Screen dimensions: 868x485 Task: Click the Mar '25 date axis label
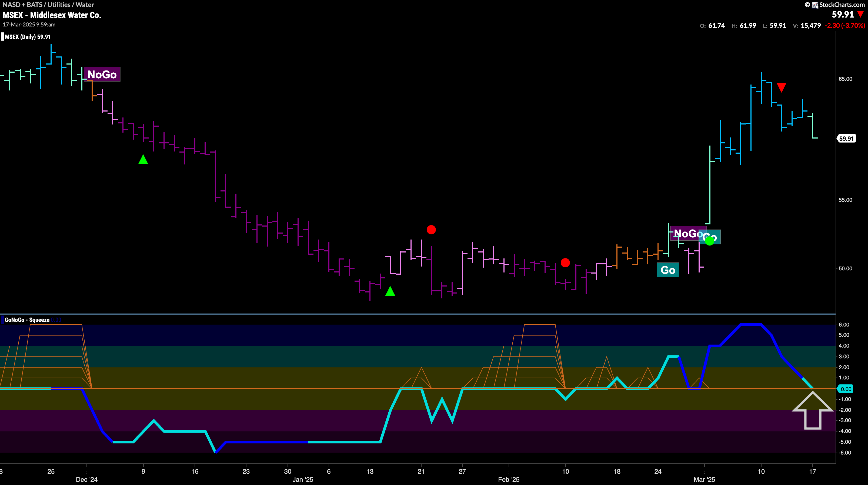[x=704, y=480]
